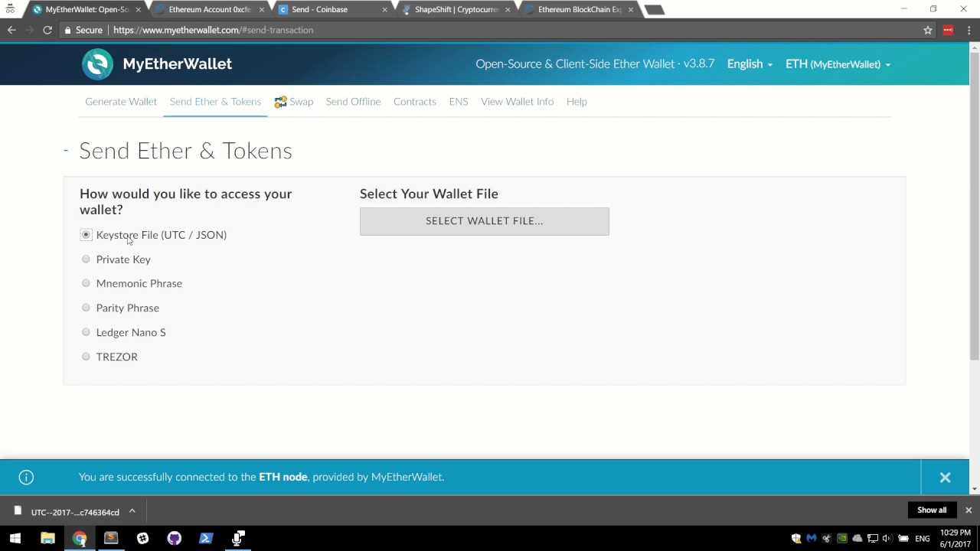
Task: Click the red browser extension icon
Action: coord(948,30)
